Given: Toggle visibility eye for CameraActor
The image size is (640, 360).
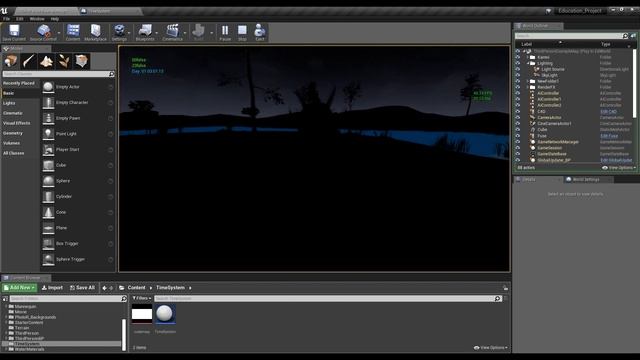Looking at the screenshot, I should click(x=518, y=118).
